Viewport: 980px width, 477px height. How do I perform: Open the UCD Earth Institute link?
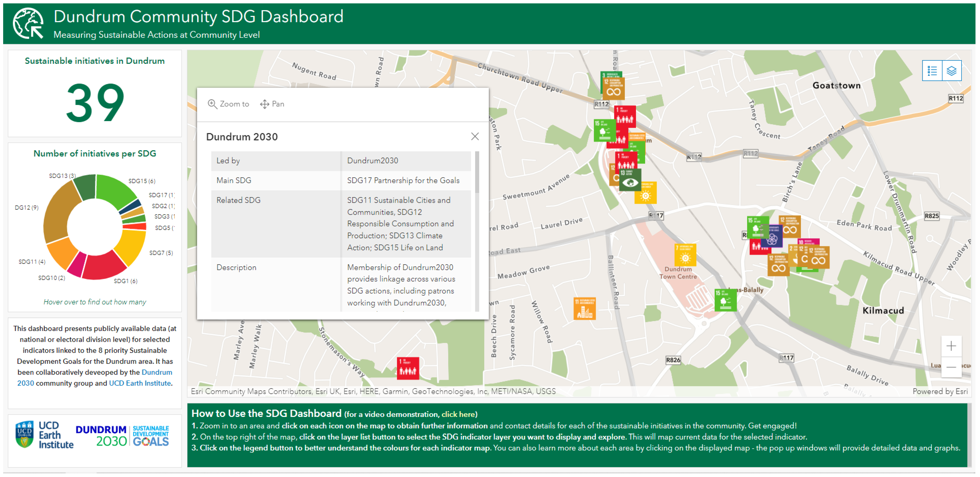tap(140, 383)
